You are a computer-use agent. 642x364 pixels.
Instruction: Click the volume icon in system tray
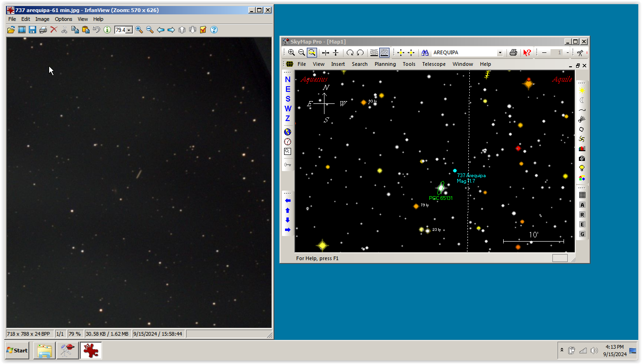594,351
